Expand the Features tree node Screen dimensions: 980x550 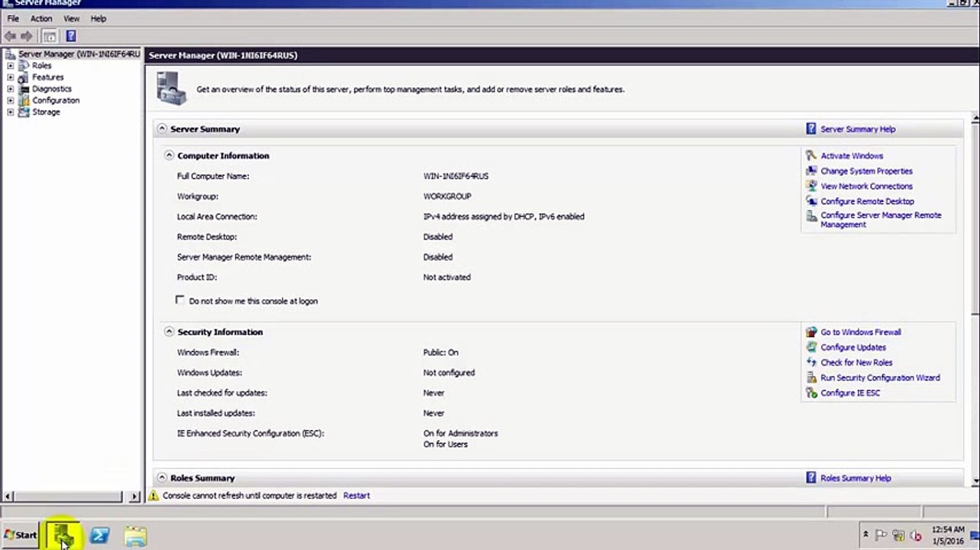coord(10,77)
